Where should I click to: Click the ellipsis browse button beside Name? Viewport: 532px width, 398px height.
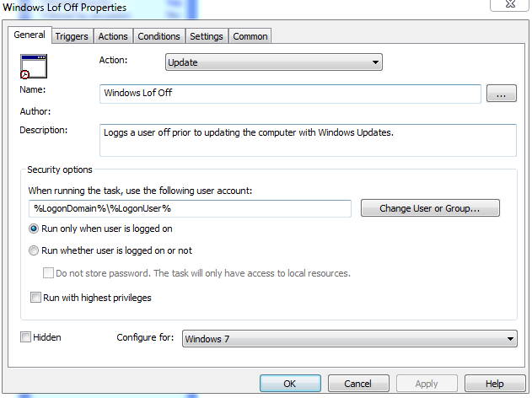tap(501, 94)
